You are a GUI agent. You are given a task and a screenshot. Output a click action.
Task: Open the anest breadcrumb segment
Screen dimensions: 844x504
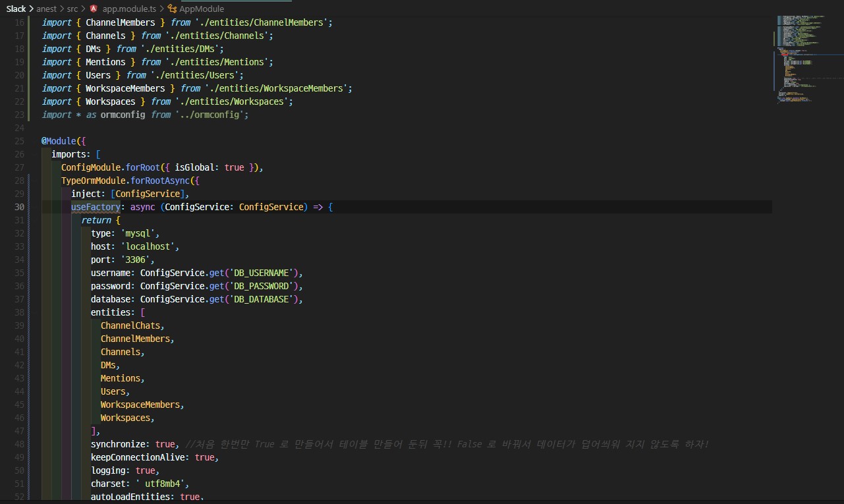coord(47,9)
